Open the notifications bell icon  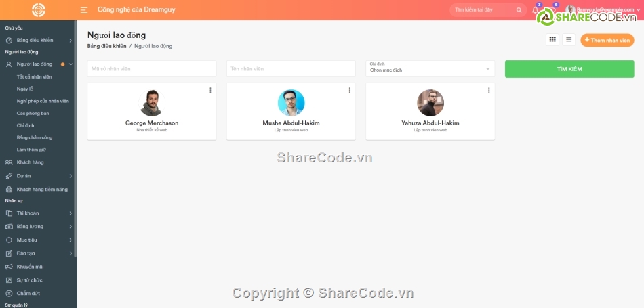(x=536, y=10)
